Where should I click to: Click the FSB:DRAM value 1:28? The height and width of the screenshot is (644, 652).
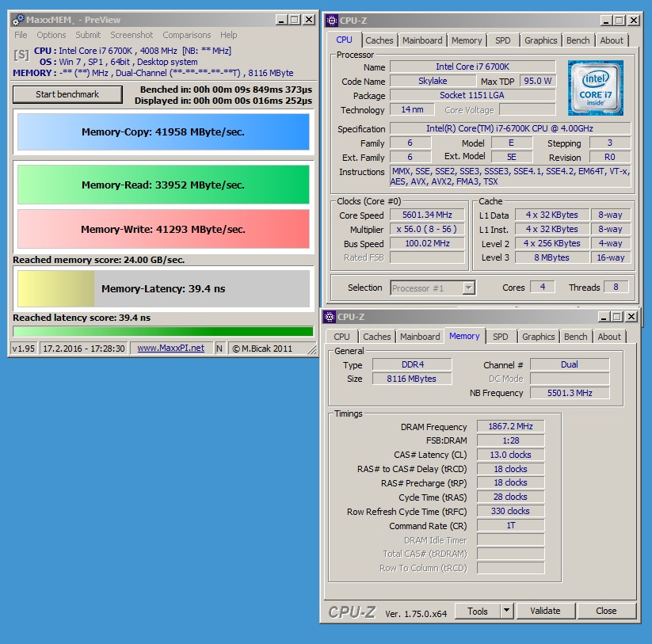(x=511, y=440)
